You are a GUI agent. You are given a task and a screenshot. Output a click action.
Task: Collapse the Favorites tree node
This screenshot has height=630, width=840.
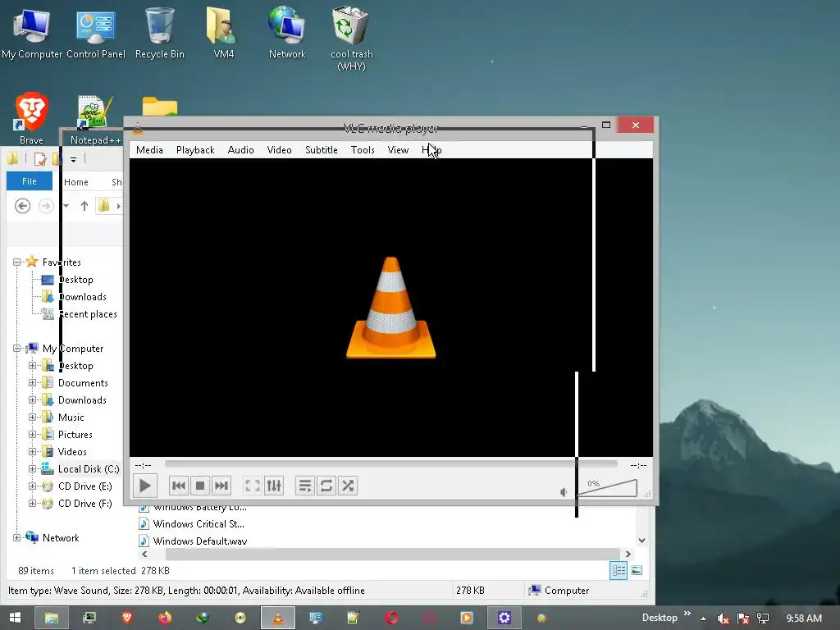[x=16, y=262]
